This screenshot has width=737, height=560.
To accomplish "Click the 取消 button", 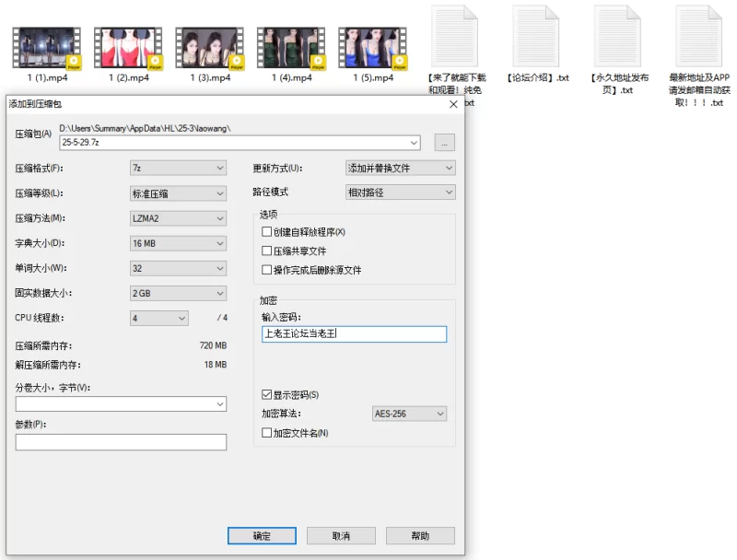I will coord(341,535).
